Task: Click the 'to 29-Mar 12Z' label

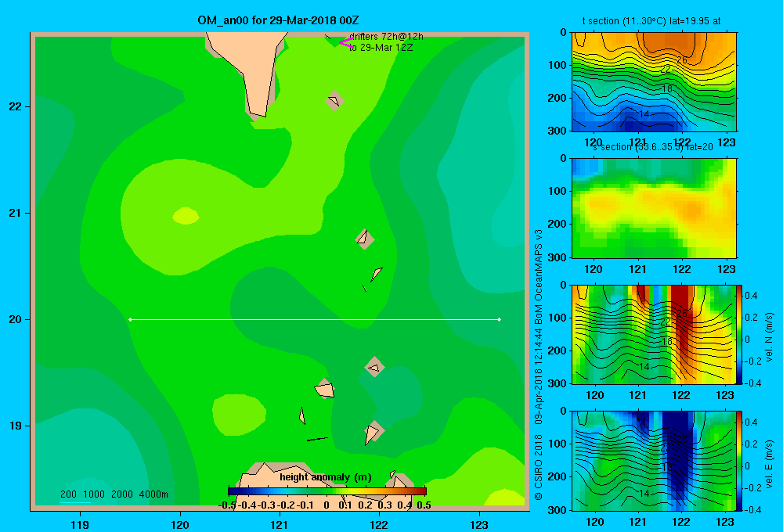Action: coord(381,48)
